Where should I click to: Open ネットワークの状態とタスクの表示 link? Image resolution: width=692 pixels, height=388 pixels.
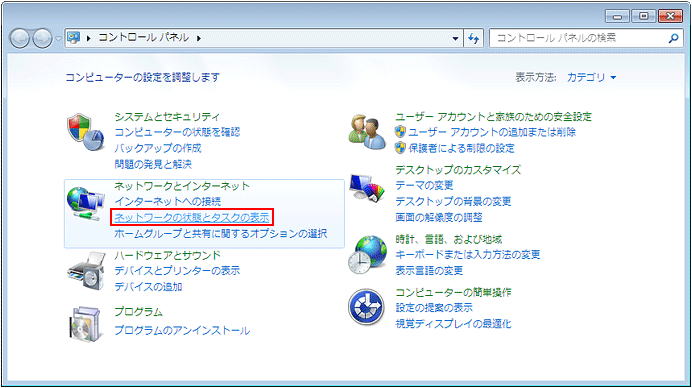pos(192,217)
